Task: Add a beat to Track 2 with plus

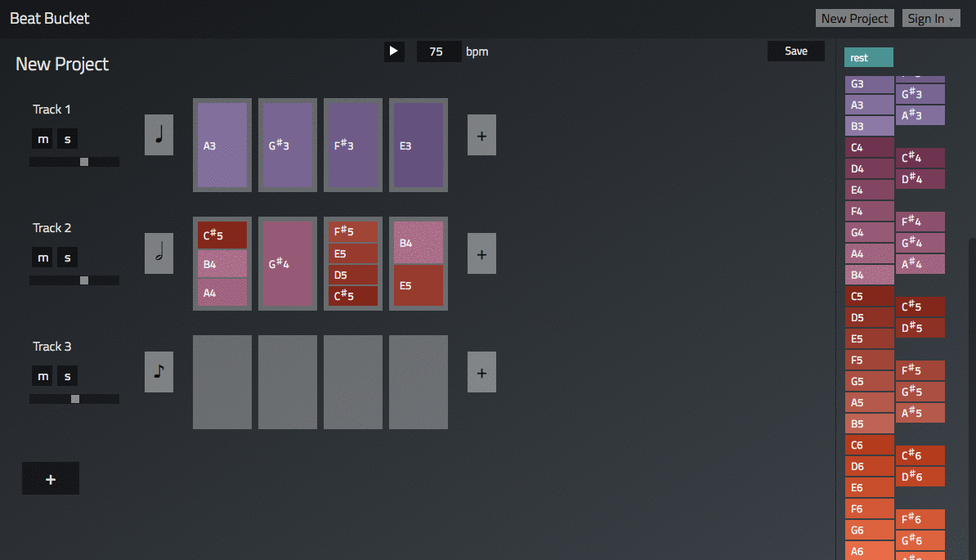Action: point(481,253)
